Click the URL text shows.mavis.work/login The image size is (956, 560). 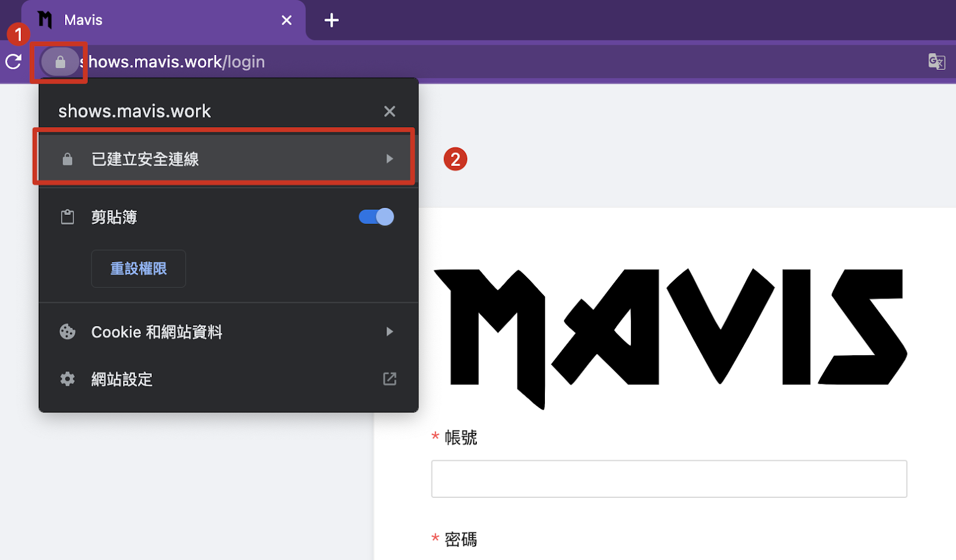173,62
